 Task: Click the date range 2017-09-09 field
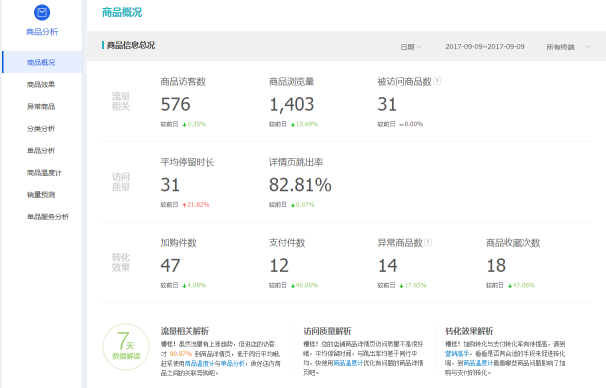485,46
